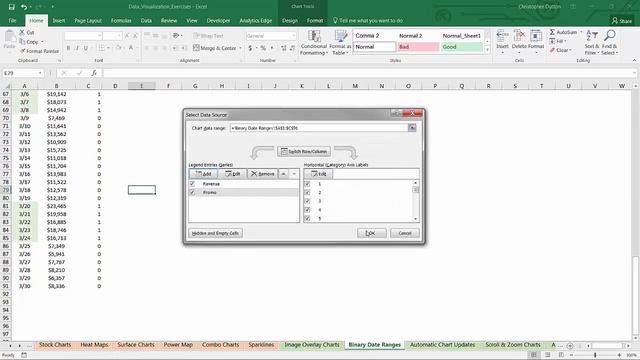640x360 pixels.
Task: Click the Accounting dollar format icon
Action: pyautogui.click(x=250, y=48)
